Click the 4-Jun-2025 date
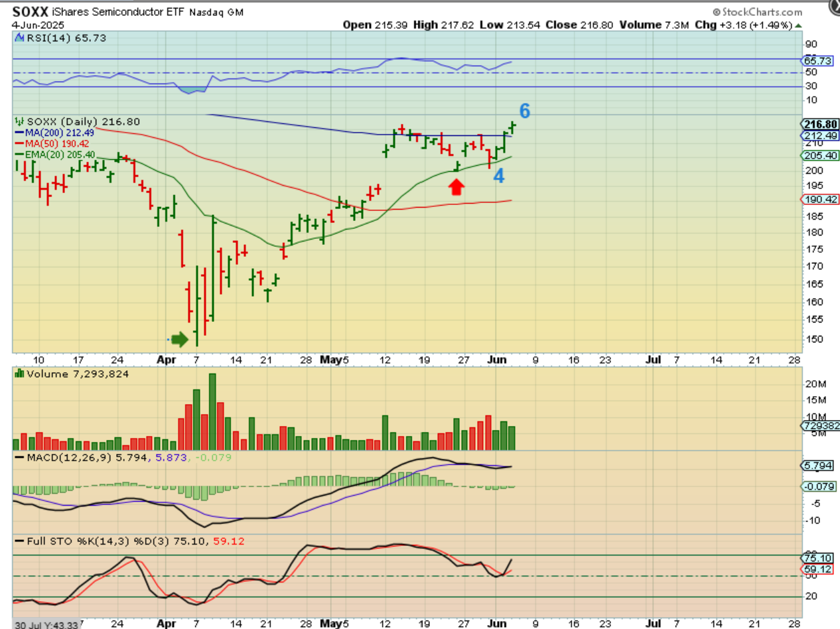 (38, 25)
